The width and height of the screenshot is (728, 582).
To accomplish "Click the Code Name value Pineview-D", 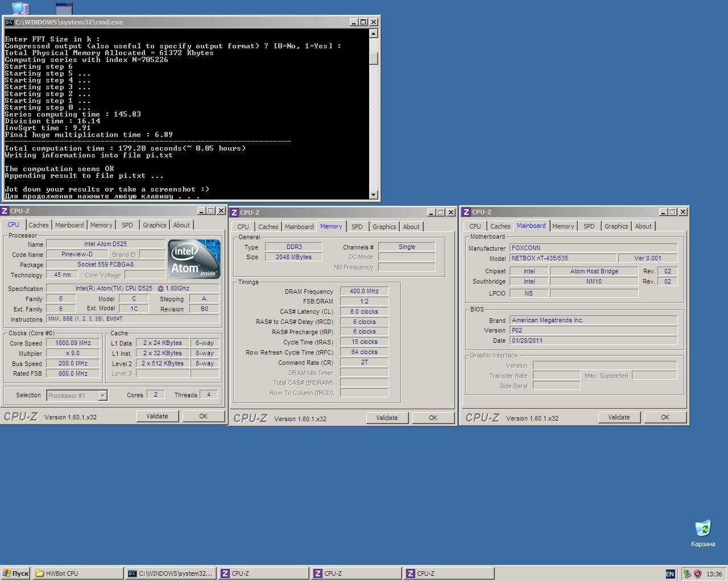I will 77,254.
